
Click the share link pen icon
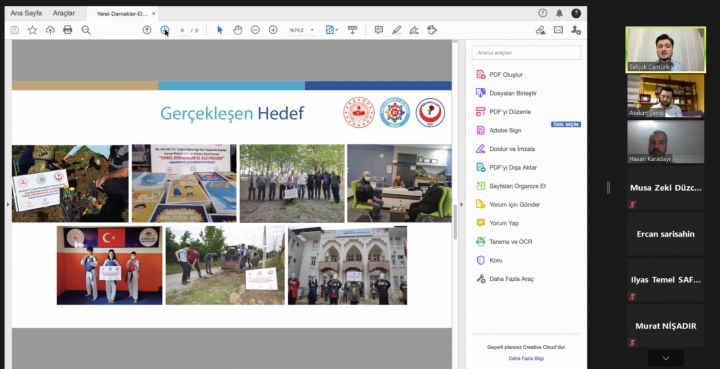click(540, 30)
